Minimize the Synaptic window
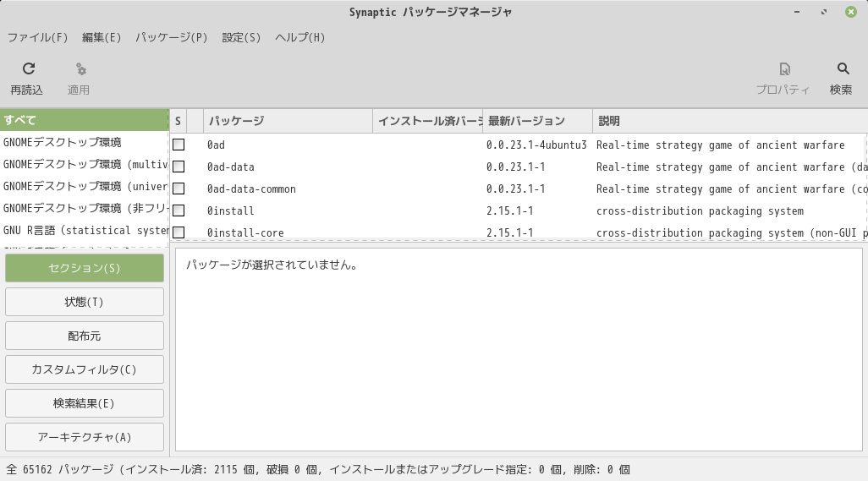This screenshot has width=868, height=481. (x=797, y=12)
